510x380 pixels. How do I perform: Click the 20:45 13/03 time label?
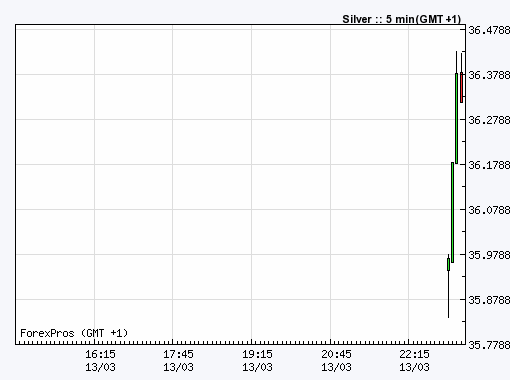pyautogui.click(x=336, y=360)
